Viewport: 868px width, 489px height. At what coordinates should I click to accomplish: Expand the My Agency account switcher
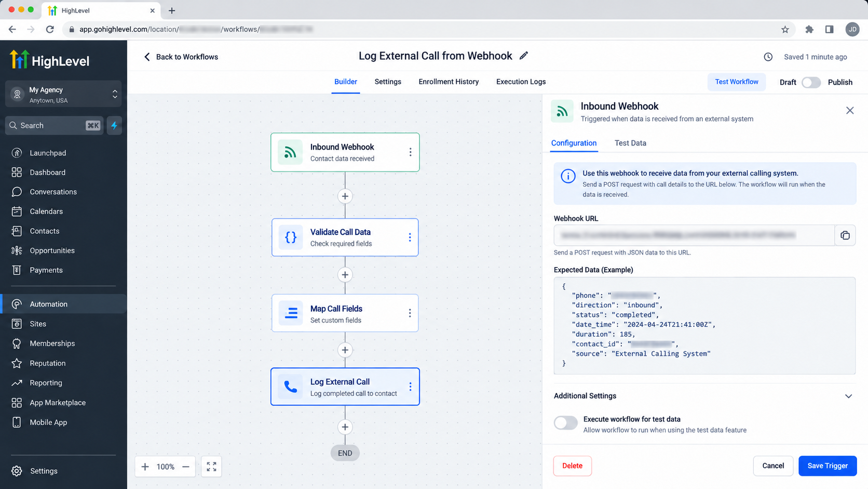pyautogui.click(x=63, y=94)
